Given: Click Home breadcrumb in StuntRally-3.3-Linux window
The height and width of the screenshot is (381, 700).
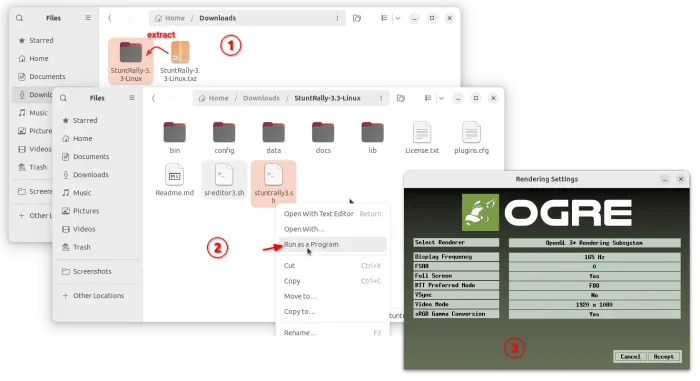Looking at the screenshot, I should (213, 98).
